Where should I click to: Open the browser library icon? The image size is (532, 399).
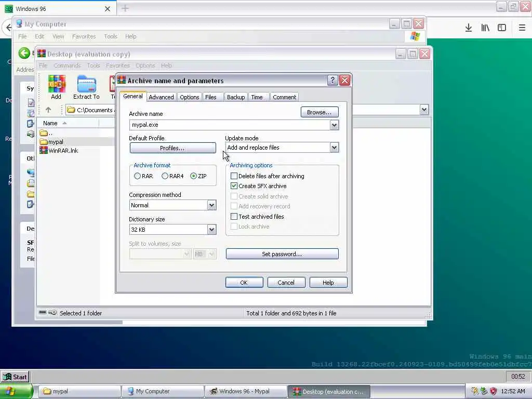pos(485,28)
